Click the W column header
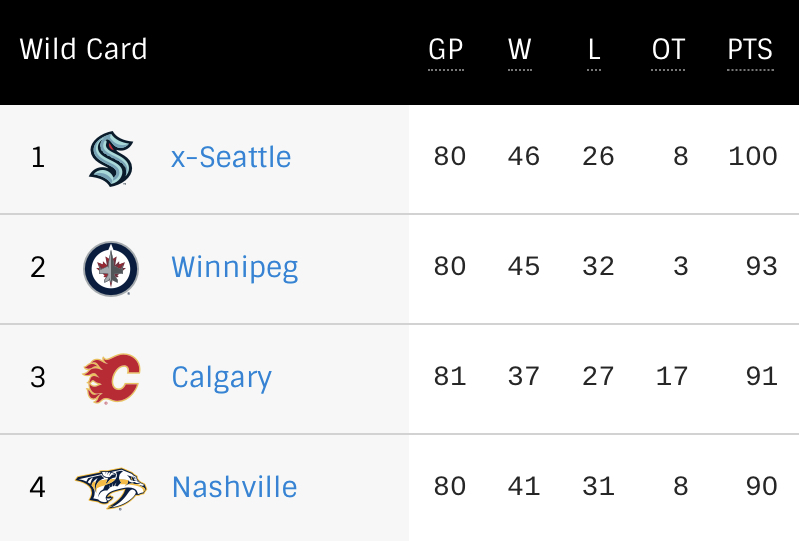The height and width of the screenshot is (541, 799). point(520,50)
